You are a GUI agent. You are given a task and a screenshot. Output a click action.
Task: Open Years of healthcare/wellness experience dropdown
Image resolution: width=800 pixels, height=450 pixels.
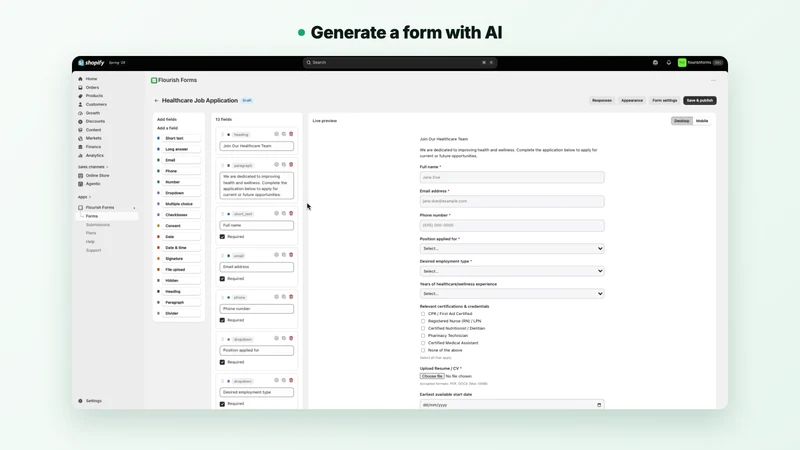pos(512,294)
